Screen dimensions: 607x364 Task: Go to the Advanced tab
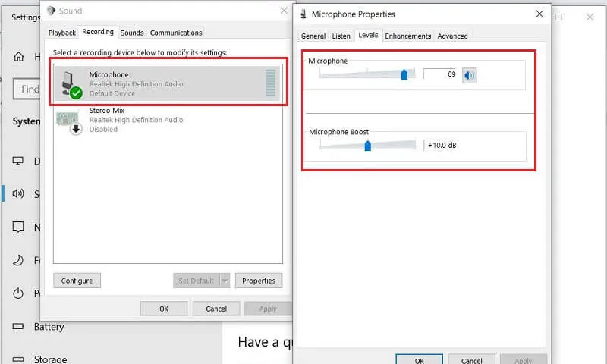452,36
